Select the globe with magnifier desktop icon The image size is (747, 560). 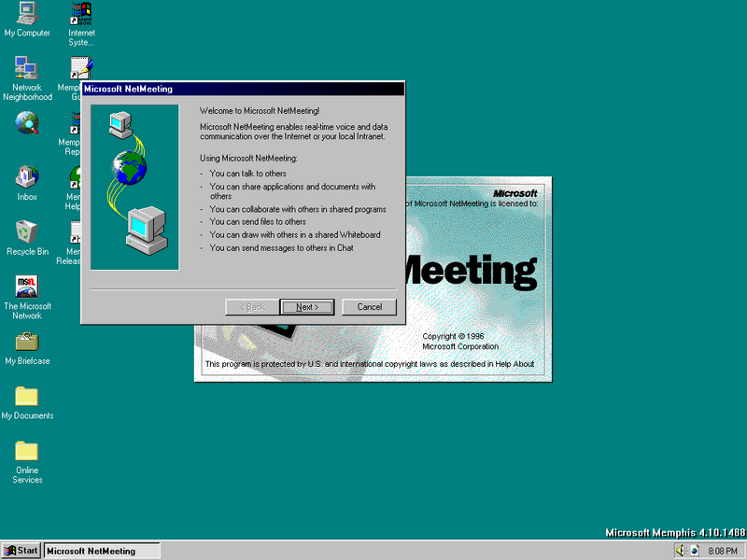tap(27, 123)
